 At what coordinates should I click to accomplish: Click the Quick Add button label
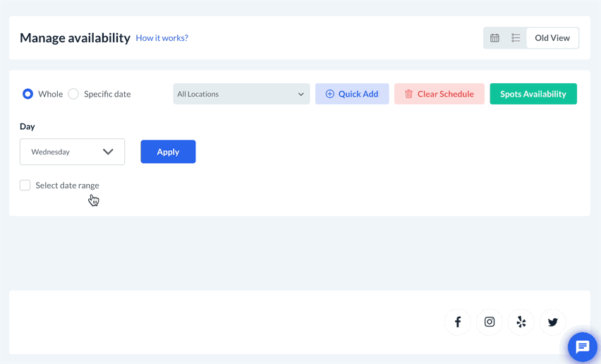click(x=358, y=94)
